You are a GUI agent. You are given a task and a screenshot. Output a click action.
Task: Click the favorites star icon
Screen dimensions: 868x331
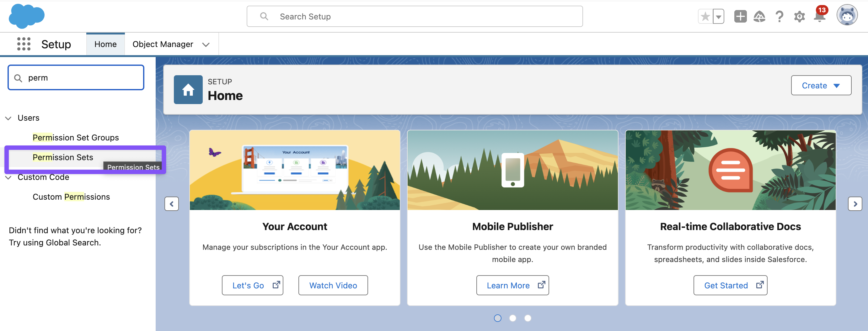(705, 17)
